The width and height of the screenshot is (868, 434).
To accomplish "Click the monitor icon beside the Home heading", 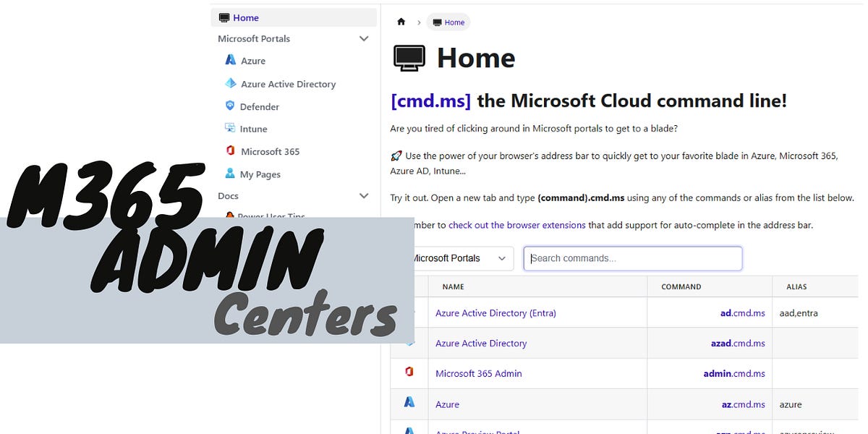I will [408, 56].
